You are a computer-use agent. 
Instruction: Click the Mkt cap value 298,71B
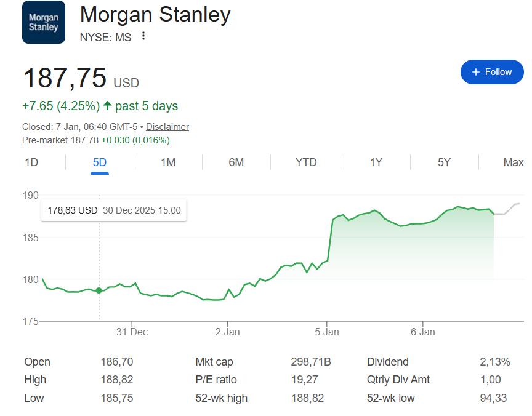coord(310,362)
